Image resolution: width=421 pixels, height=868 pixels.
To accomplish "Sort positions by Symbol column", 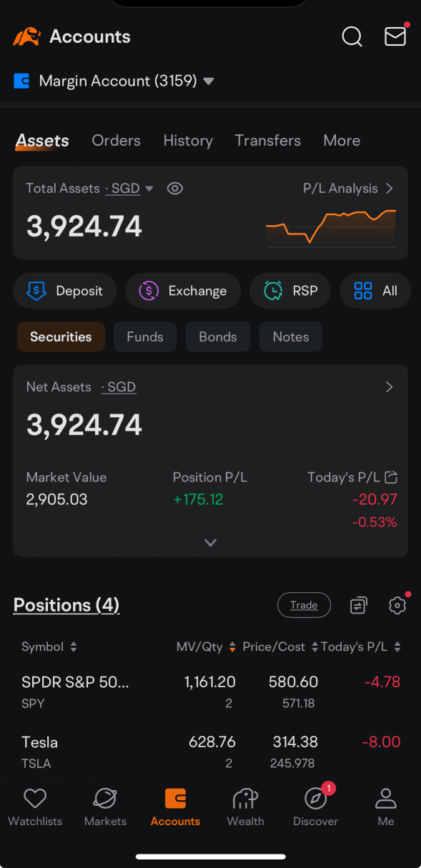I will [x=49, y=647].
